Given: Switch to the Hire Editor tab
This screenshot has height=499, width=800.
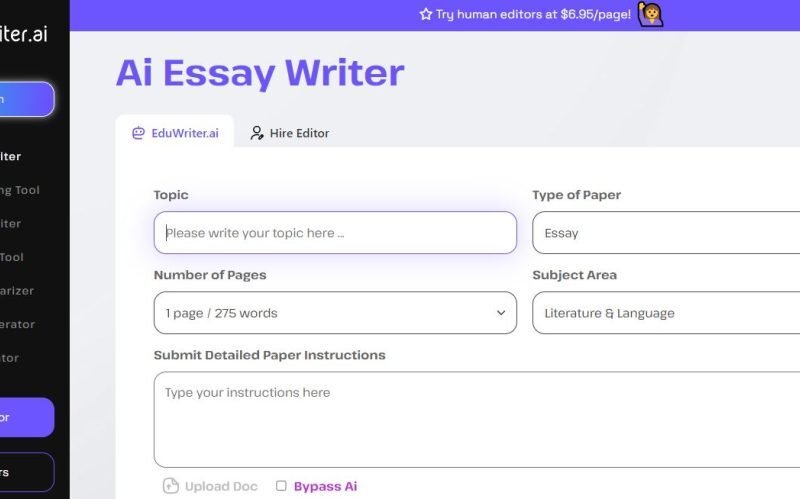Looking at the screenshot, I should [x=289, y=133].
